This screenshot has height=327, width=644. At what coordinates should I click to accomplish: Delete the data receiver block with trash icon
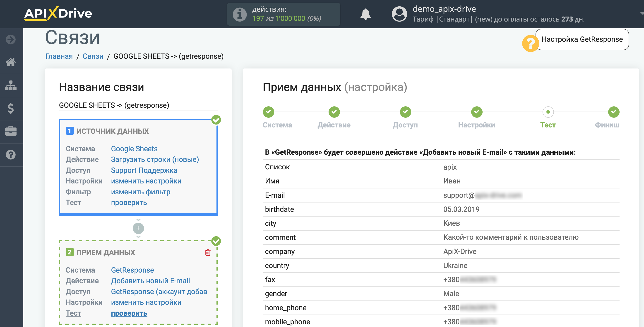[x=208, y=252]
